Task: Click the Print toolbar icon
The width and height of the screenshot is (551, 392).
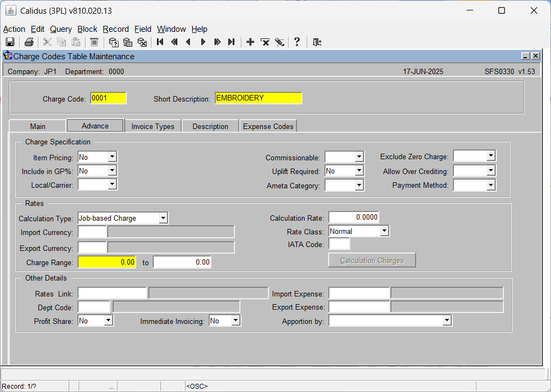Action: click(x=29, y=42)
